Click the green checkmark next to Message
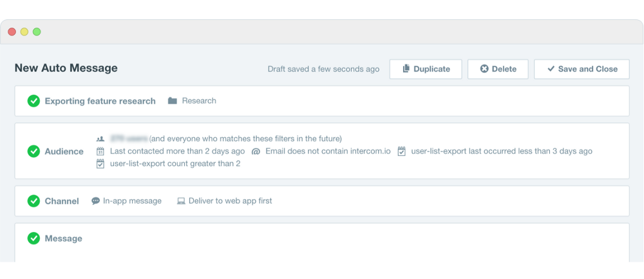644x279 pixels. 33,238
